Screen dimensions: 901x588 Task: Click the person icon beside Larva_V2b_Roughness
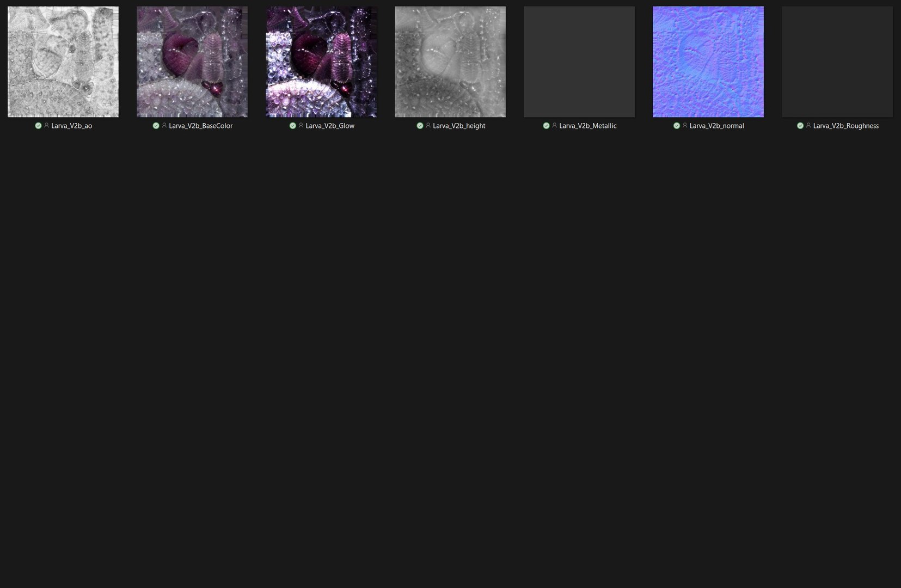click(x=808, y=126)
